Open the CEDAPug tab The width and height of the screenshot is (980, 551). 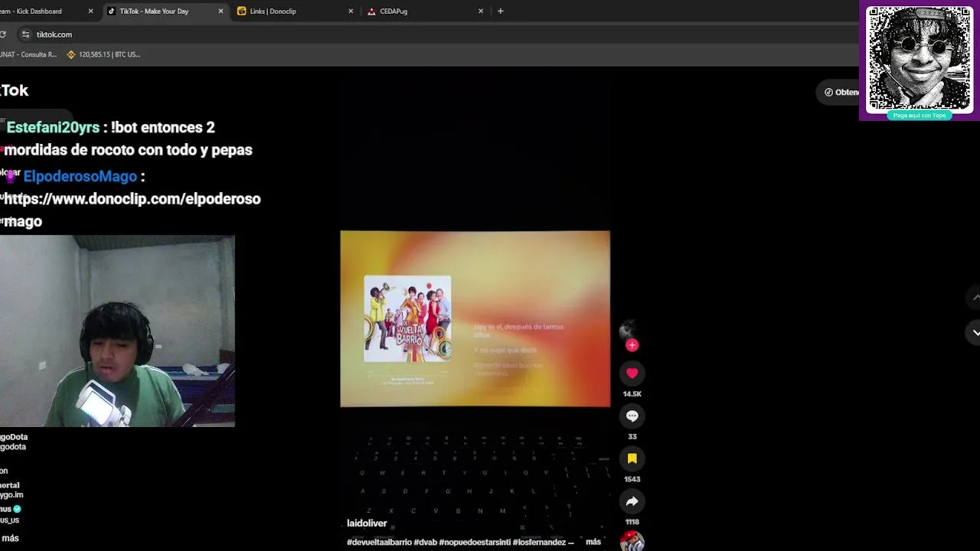pyautogui.click(x=425, y=11)
